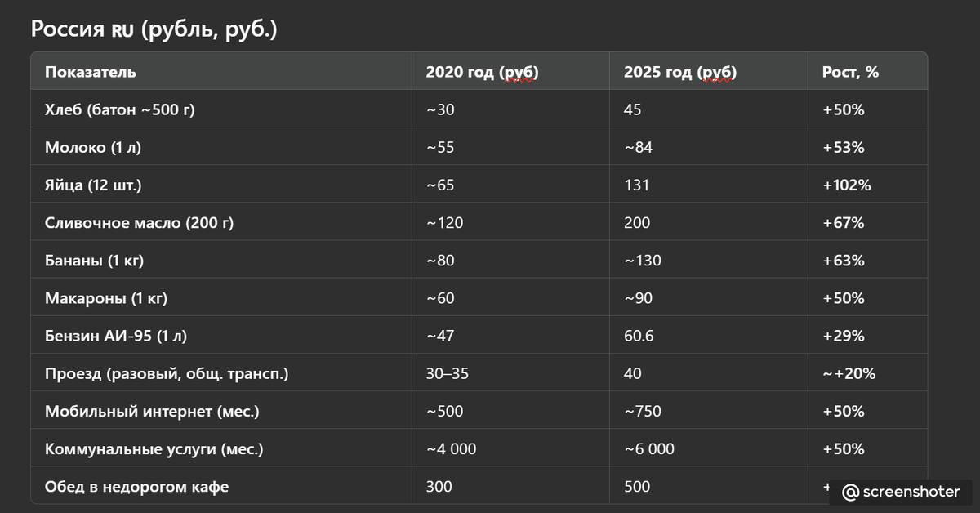Click the Бензин АИ-95 (1 л) cell
The image size is (980, 513).
point(121,336)
